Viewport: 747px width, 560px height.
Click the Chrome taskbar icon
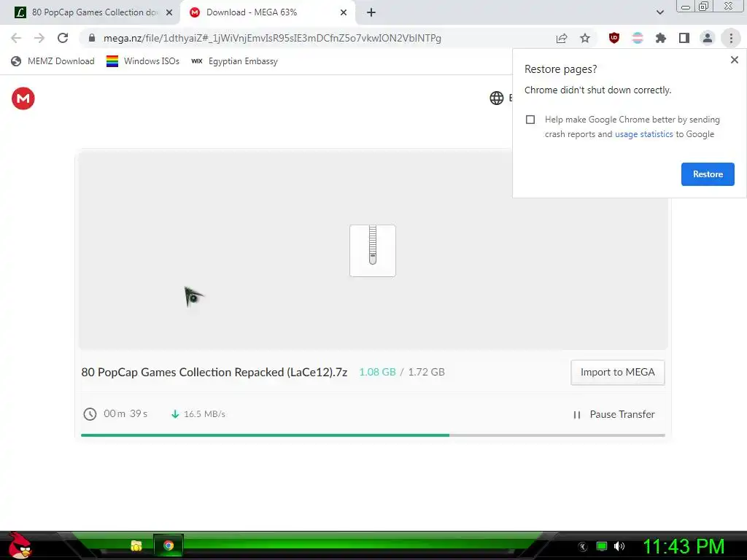pos(169,545)
